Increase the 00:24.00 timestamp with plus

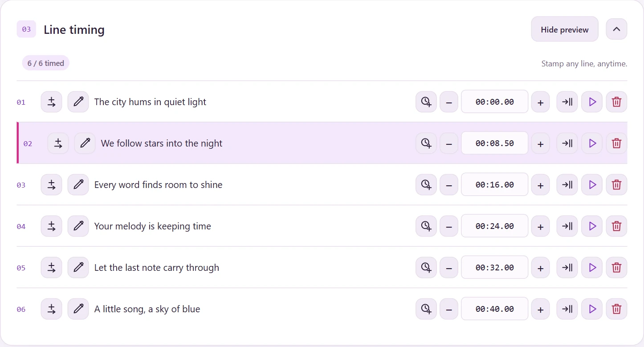pos(541,226)
